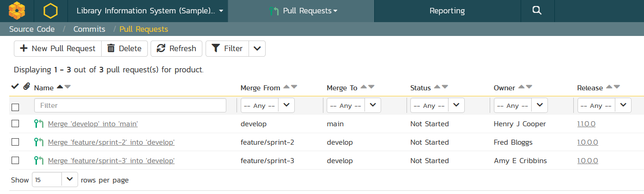This screenshot has height=194, width=644.
Task: Check the box for 'develop' into 'main'
Action: [15, 123]
